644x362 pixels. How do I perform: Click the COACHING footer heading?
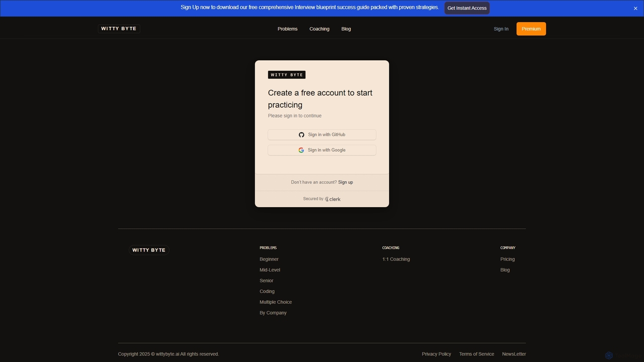point(391,248)
